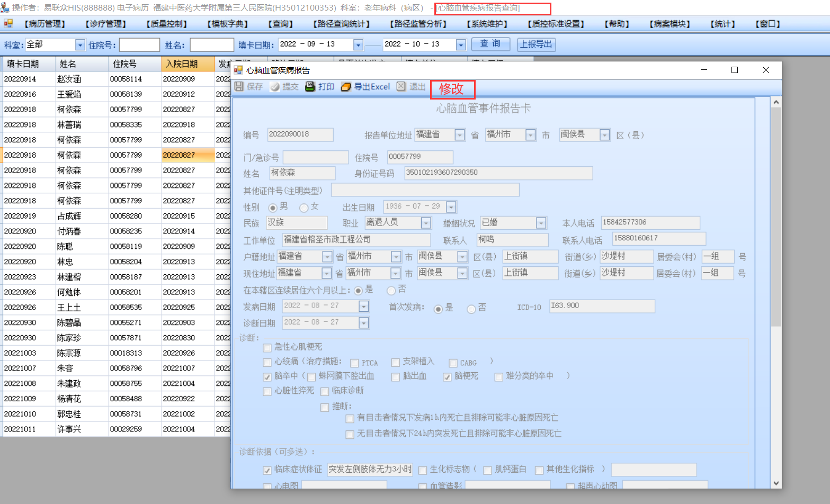Screen dimensions: 830x504
Task: Open the 模板字典 menu
Action: 228,24
